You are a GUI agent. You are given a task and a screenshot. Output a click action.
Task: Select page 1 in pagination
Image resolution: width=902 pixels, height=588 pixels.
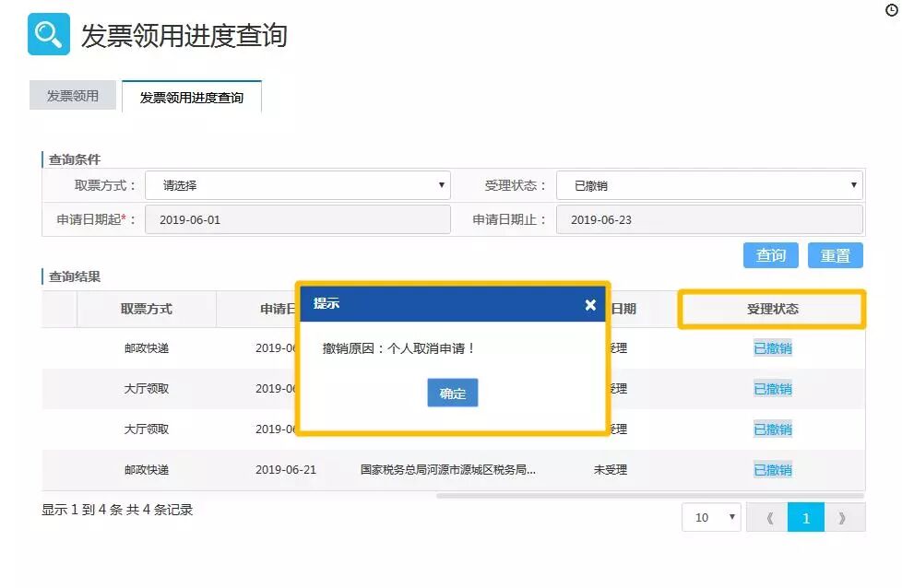[x=805, y=518]
